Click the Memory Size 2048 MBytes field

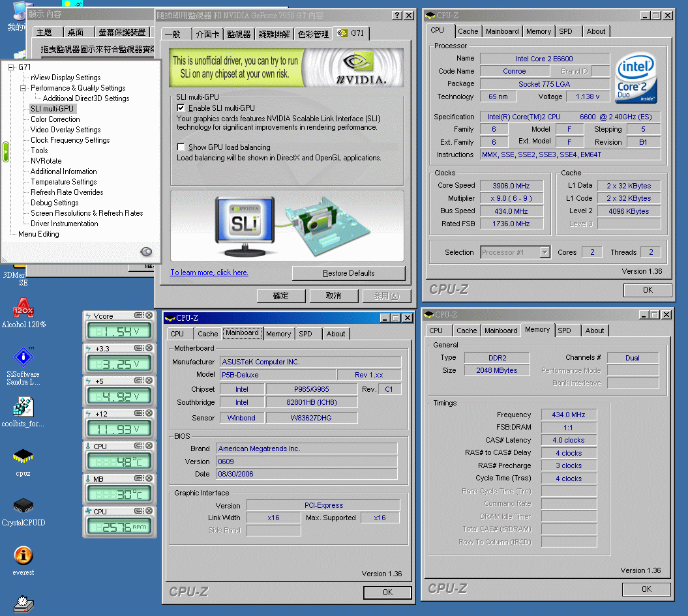click(x=497, y=370)
